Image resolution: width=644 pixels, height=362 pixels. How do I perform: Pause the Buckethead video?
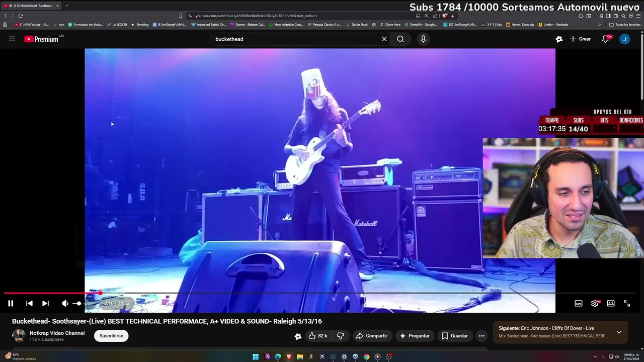pos(11,303)
